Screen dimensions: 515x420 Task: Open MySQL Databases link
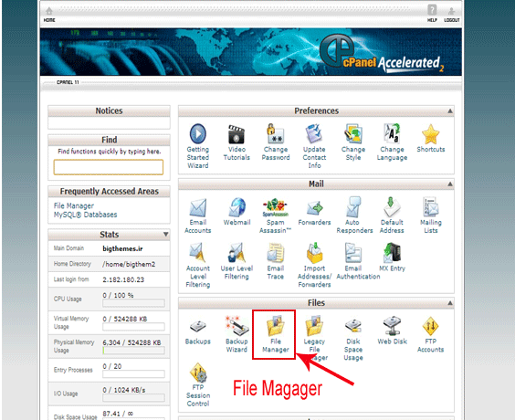click(x=85, y=215)
